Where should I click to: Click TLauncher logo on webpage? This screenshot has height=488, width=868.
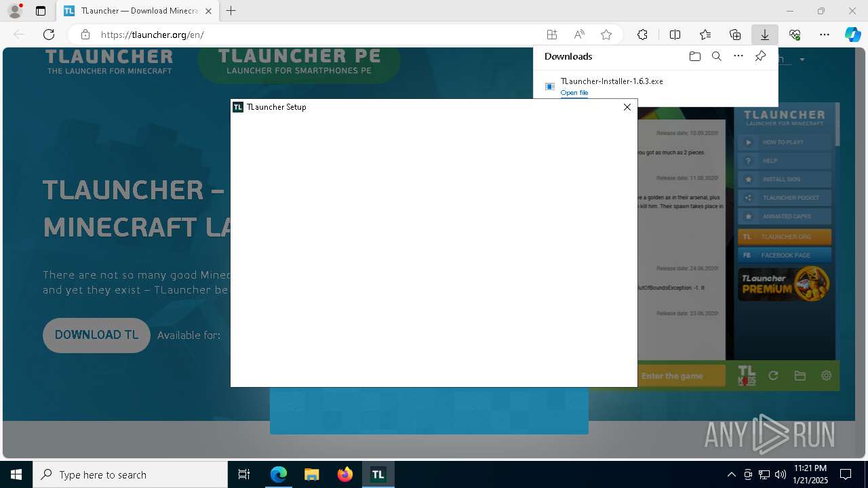click(109, 61)
